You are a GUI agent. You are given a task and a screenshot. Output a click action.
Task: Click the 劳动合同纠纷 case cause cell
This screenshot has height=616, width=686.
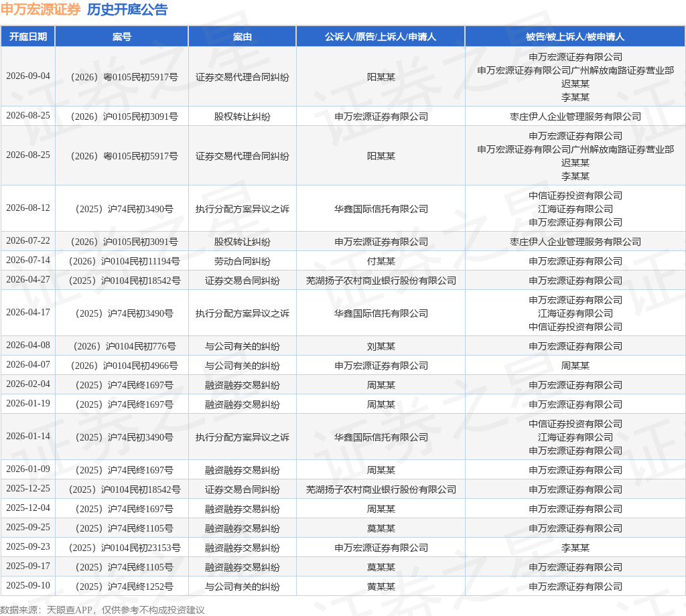point(243,261)
